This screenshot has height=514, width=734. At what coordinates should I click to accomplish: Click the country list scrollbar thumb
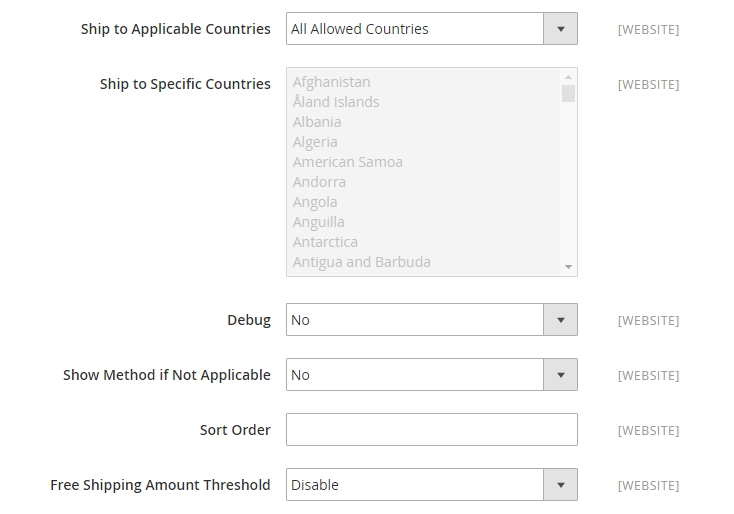click(x=568, y=93)
